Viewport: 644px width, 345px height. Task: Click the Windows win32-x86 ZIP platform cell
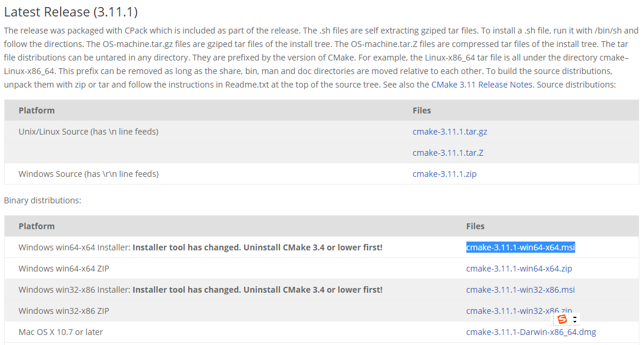[64, 311]
